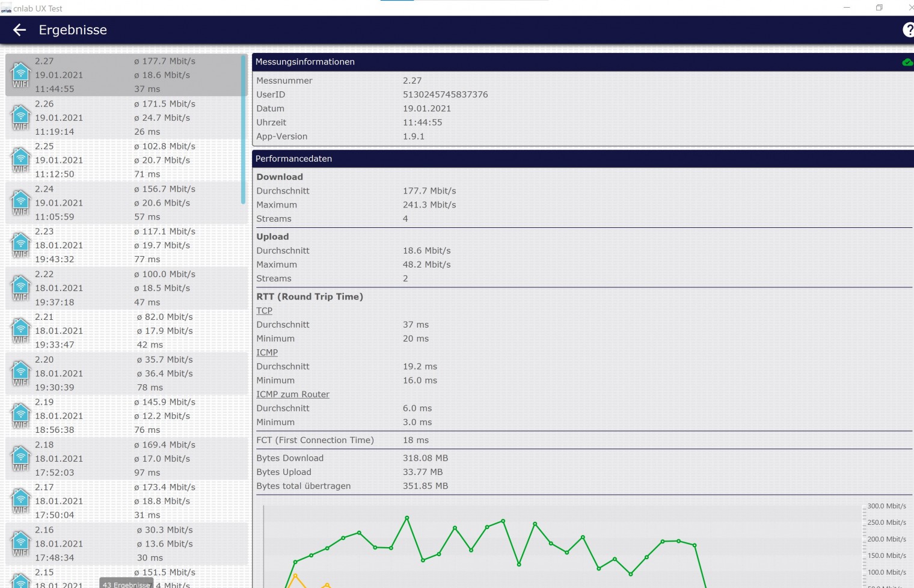Open result 2.16 with 30.3 Mbit/s
Image resolution: width=914 pixels, height=588 pixels.
[x=120, y=544]
